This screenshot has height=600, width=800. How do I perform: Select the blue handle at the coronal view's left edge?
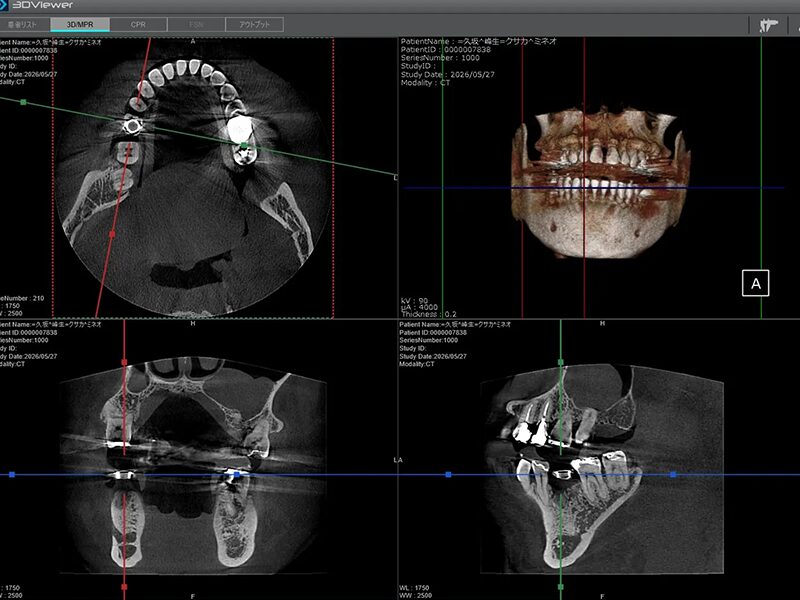click(x=12, y=474)
